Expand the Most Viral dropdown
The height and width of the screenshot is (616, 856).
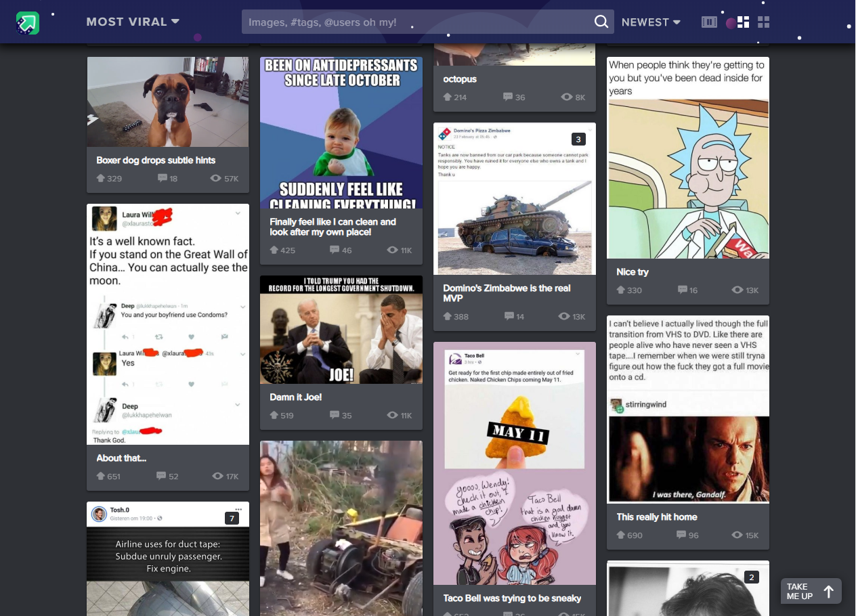click(x=133, y=22)
